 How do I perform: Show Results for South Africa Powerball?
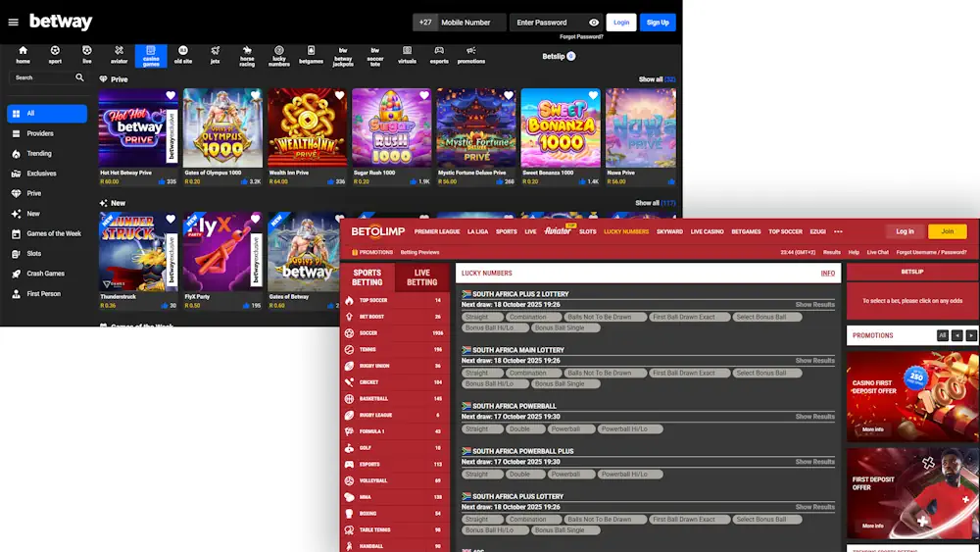click(x=814, y=417)
